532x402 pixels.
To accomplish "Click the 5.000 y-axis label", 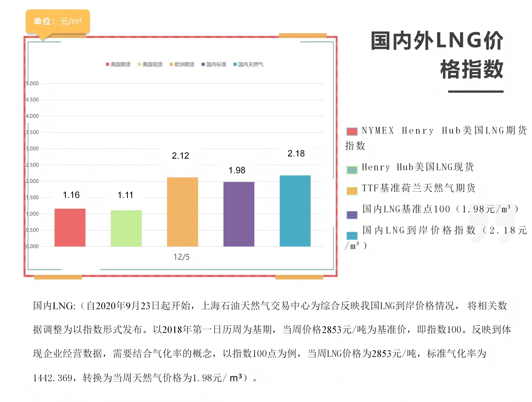I will tap(32, 83).
